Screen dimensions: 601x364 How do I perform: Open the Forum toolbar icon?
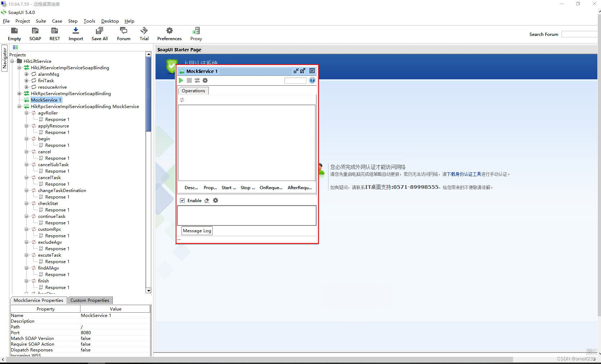[124, 31]
